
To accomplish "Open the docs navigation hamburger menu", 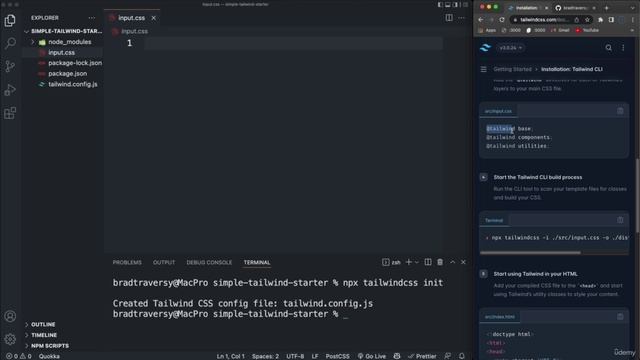I will pos(484,69).
